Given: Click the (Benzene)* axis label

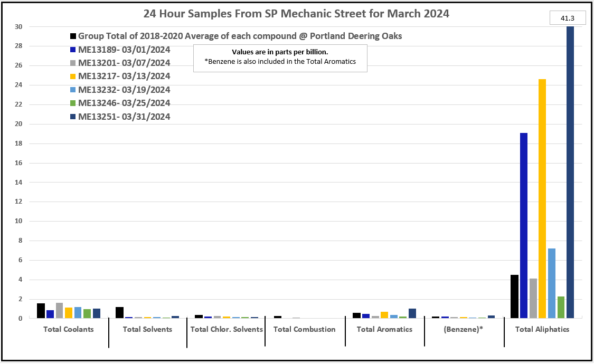Looking at the screenshot, I should pyautogui.click(x=463, y=330).
